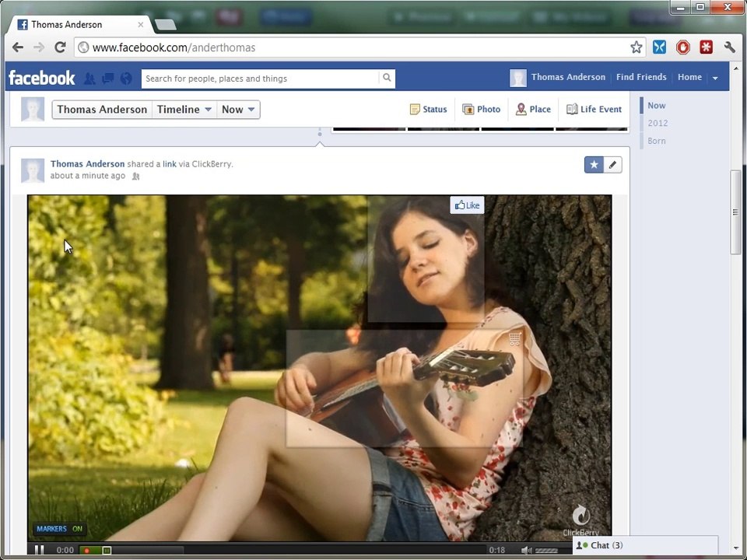Image resolution: width=747 pixels, height=560 pixels.
Task: Click the Facebook logo
Action: pos(42,78)
